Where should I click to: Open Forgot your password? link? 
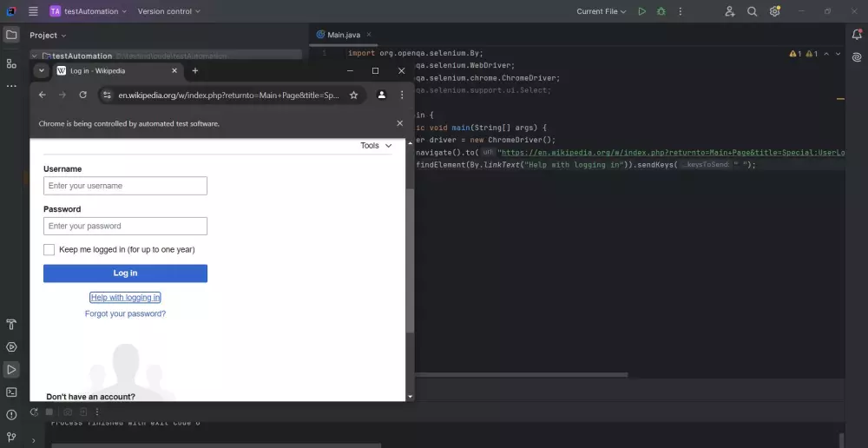[x=125, y=313]
